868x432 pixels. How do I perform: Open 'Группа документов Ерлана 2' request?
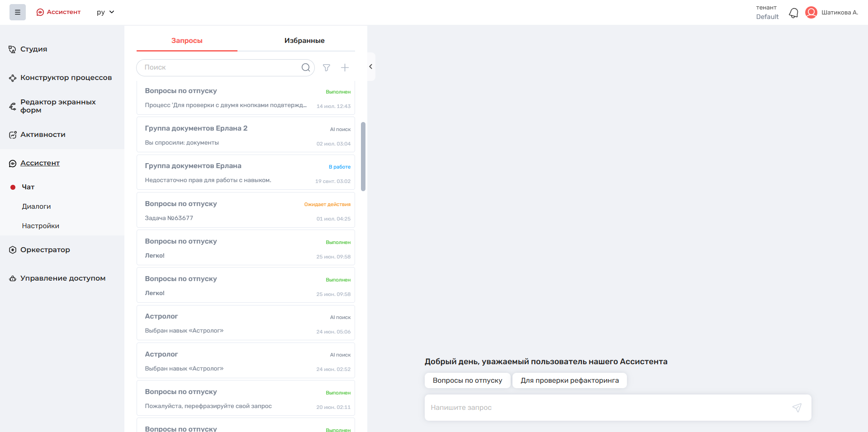click(246, 135)
